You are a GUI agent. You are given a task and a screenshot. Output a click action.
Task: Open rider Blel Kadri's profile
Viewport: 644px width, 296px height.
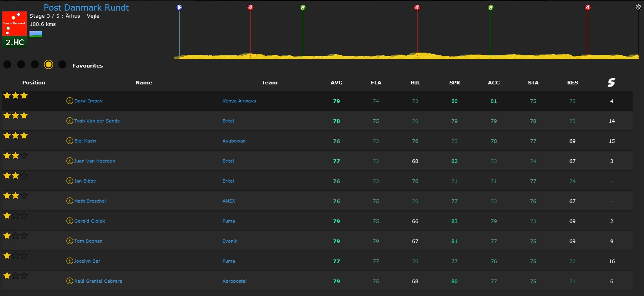[x=85, y=141]
